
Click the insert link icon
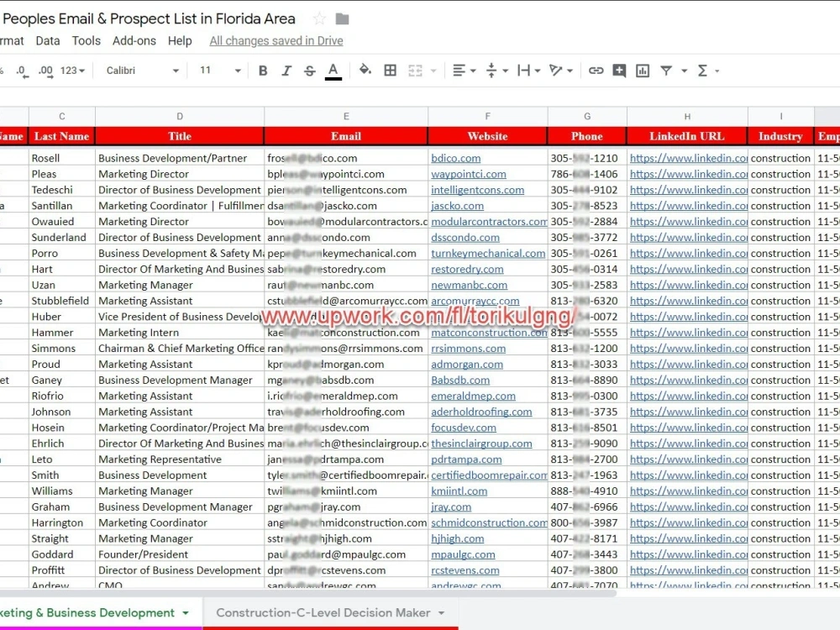(596, 71)
